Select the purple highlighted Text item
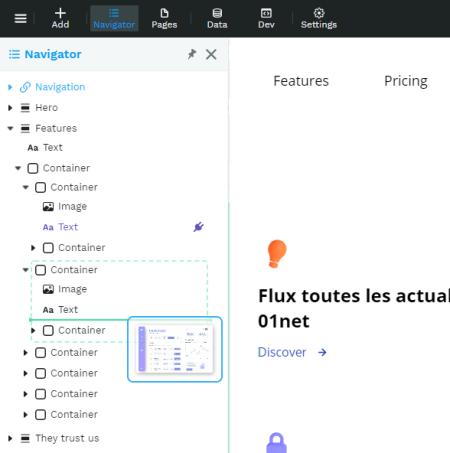Viewport: 450px width, 453px height. 60,227
